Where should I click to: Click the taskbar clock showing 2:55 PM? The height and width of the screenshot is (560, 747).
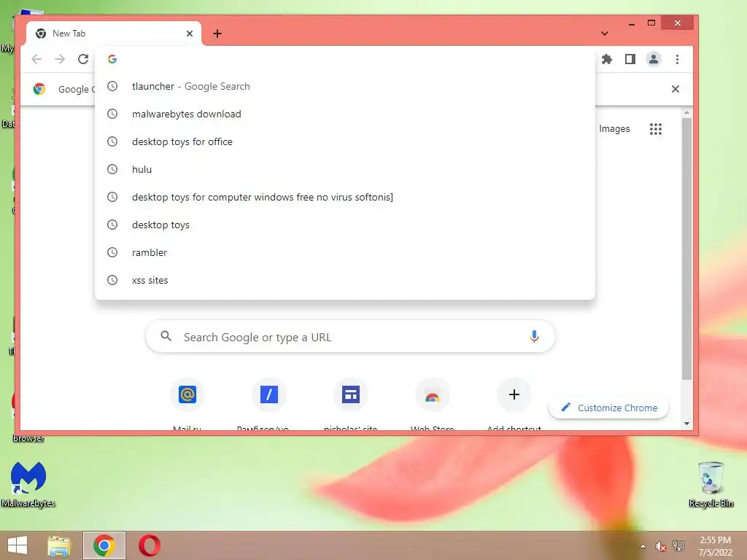coord(715,545)
